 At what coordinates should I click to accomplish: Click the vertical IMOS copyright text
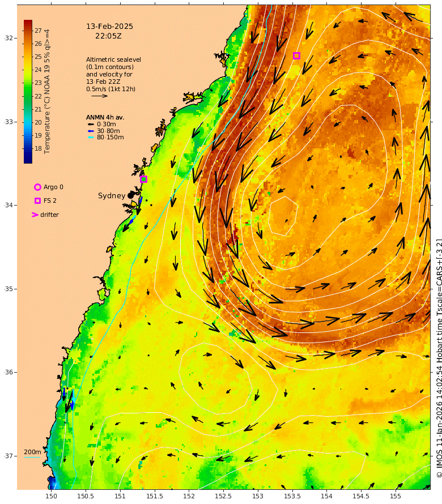pos(439,358)
